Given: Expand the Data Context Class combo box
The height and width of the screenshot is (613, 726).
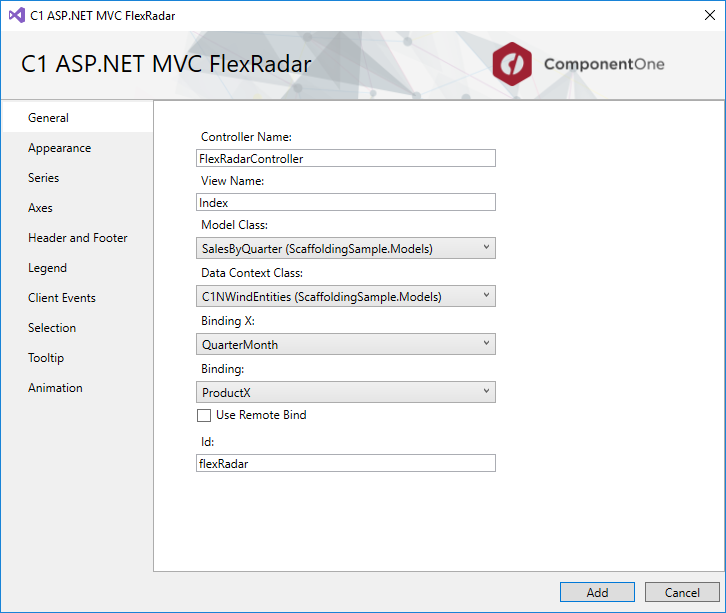Looking at the screenshot, I should tap(346, 296).
